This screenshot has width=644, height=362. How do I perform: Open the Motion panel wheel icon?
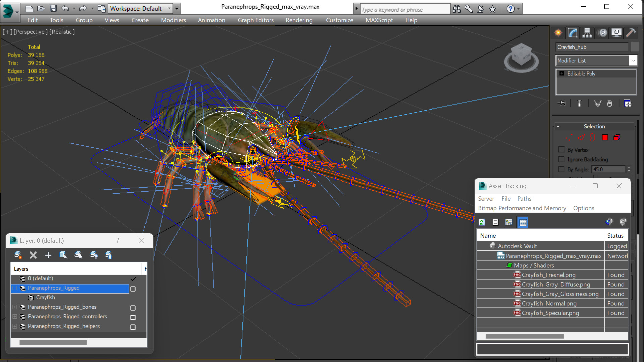(x=602, y=32)
